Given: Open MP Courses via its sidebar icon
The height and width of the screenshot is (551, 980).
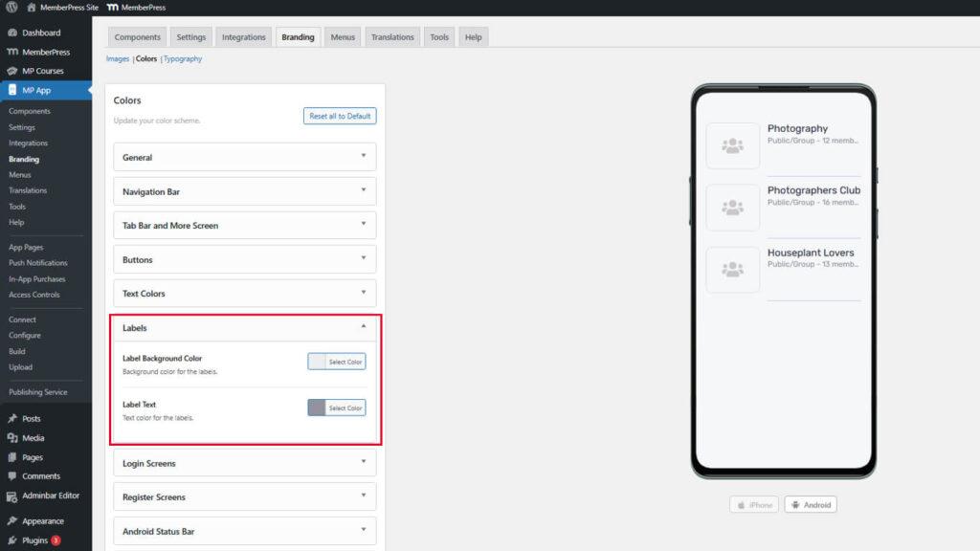Looking at the screenshot, I should tap(11, 71).
